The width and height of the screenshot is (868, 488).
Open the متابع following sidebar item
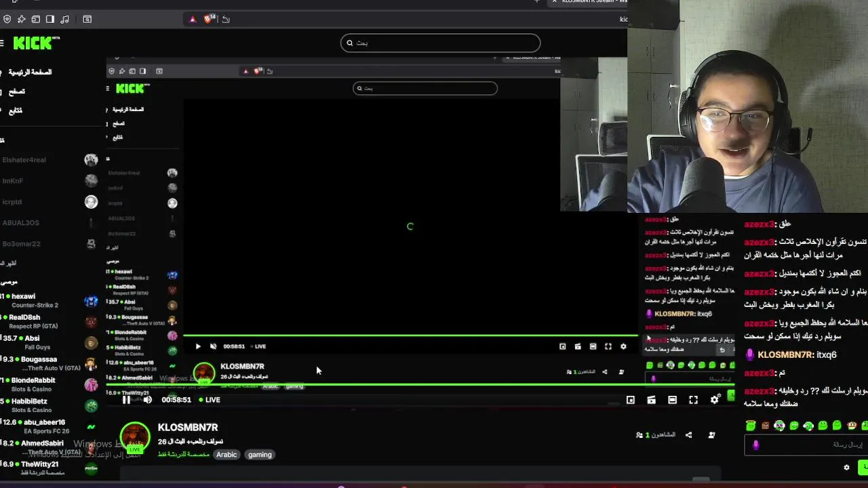click(14, 110)
